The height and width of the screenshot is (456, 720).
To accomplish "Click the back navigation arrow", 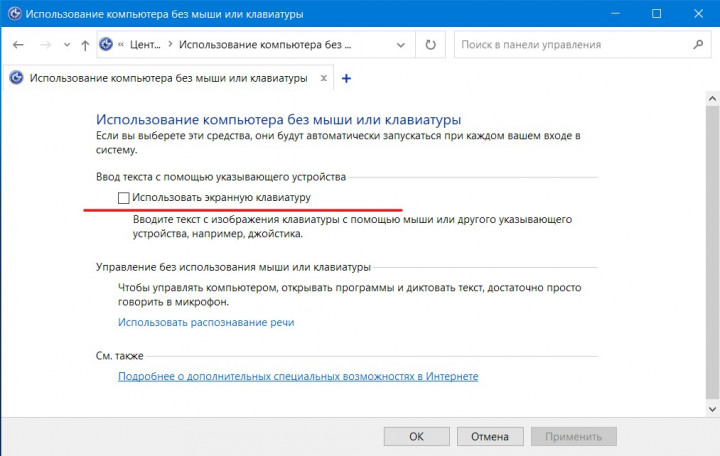I will coord(19,45).
